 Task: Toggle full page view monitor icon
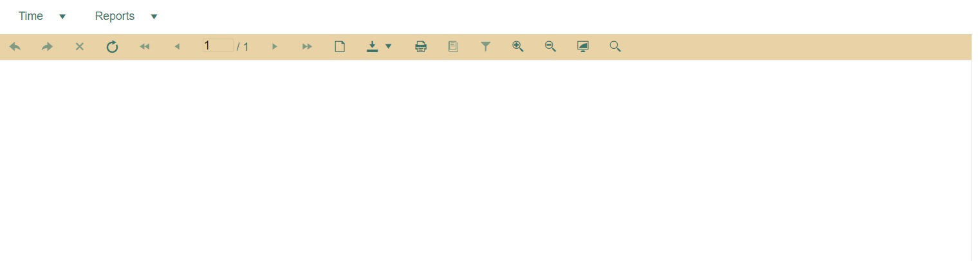[583, 47]
